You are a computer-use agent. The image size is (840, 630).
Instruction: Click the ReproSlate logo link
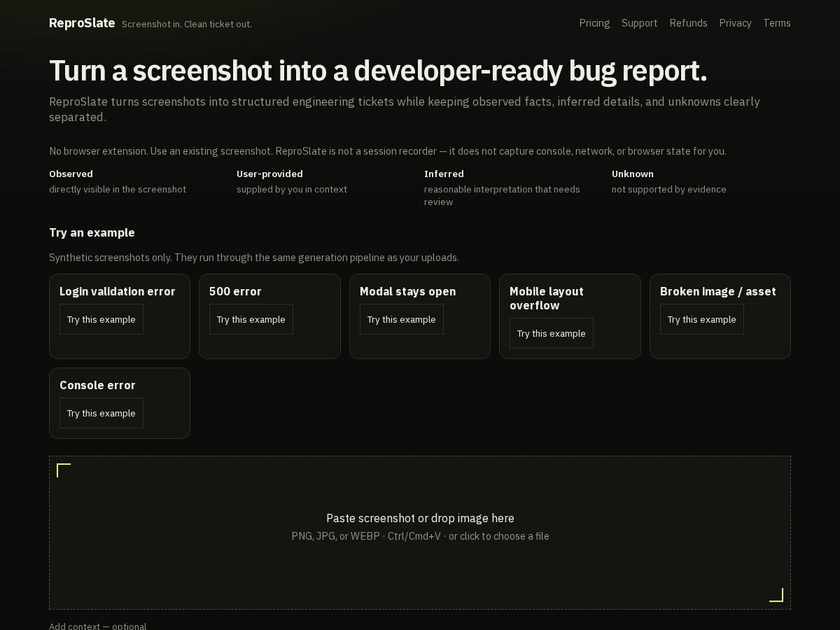click(x=82, y=23)
